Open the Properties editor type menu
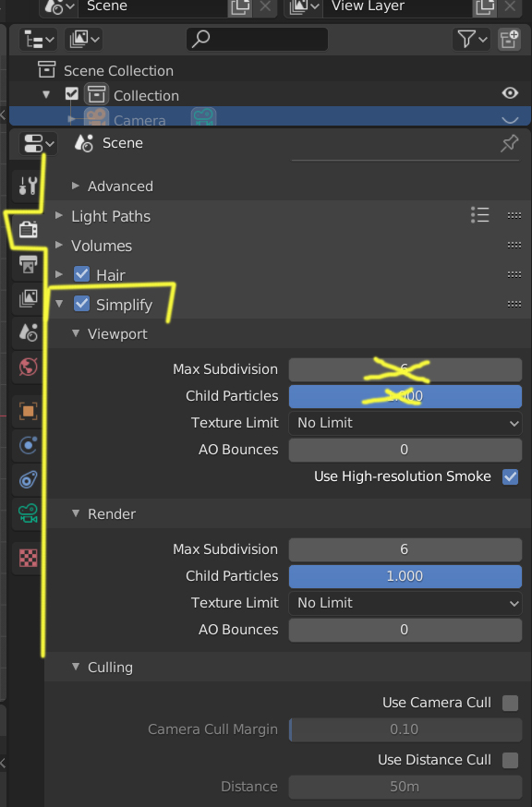This screenshot has width=532, height=807. tap(39, 144)
